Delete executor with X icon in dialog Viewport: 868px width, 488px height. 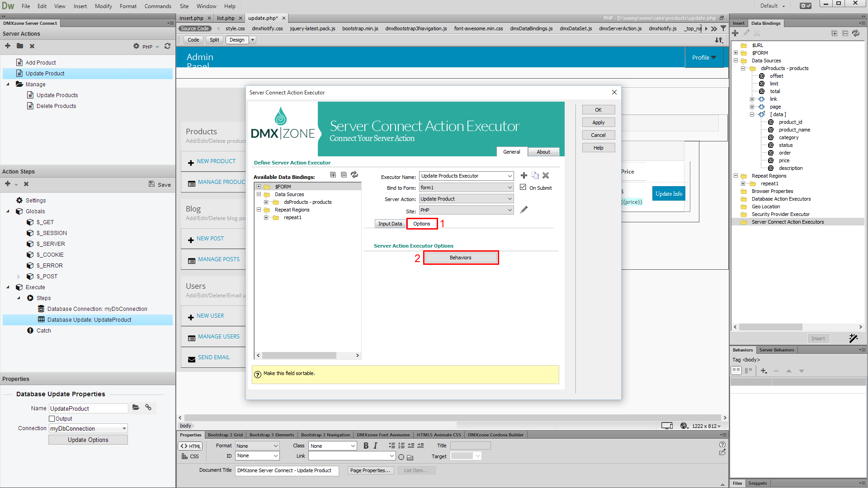point(546,175)
